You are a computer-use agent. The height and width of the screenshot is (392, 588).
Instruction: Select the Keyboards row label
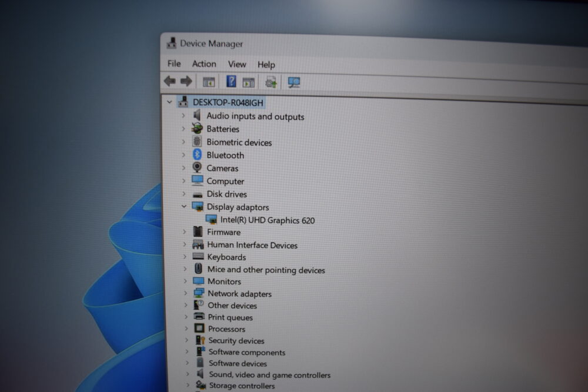[226, 257]
